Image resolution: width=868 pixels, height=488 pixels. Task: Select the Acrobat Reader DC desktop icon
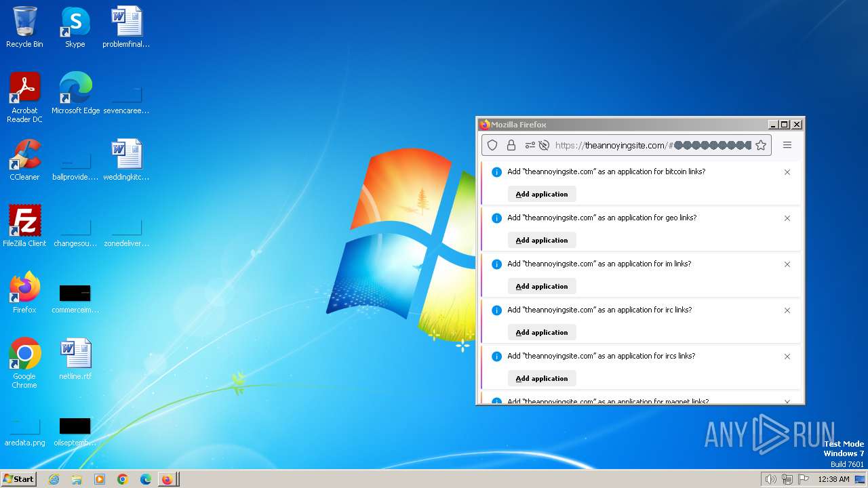pos(24,98)
